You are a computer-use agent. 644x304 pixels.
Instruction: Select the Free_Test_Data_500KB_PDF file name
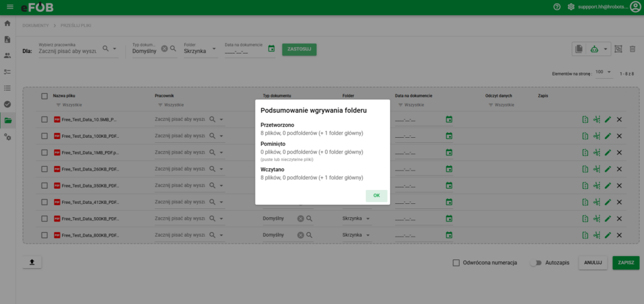tap(91, 218)
